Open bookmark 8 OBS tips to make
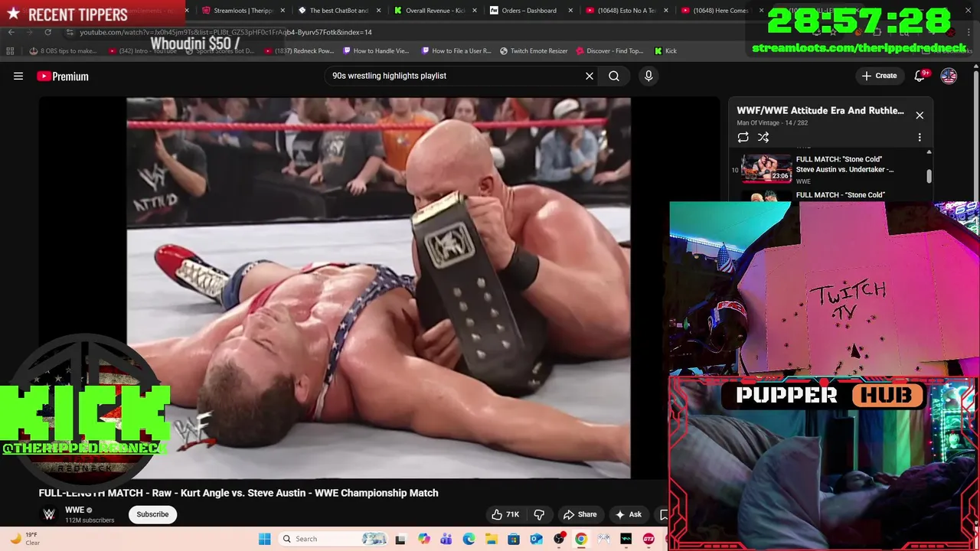The image size is (980, 551). (x=63, y=51)
